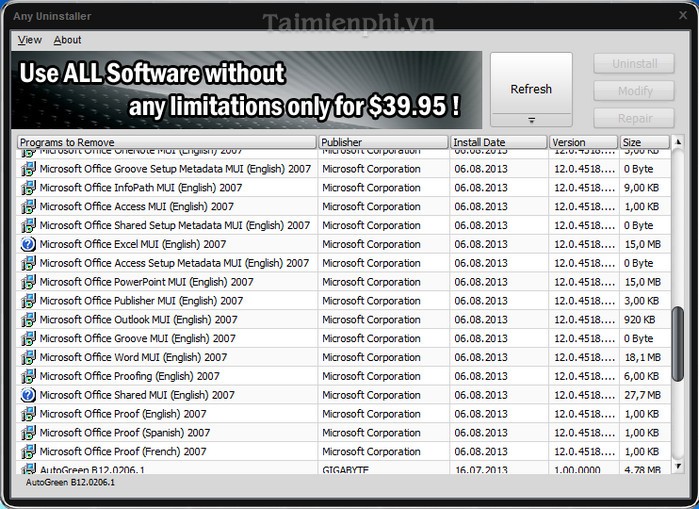
Task: Sort by Version column header
Action: (x=584, y=142)
